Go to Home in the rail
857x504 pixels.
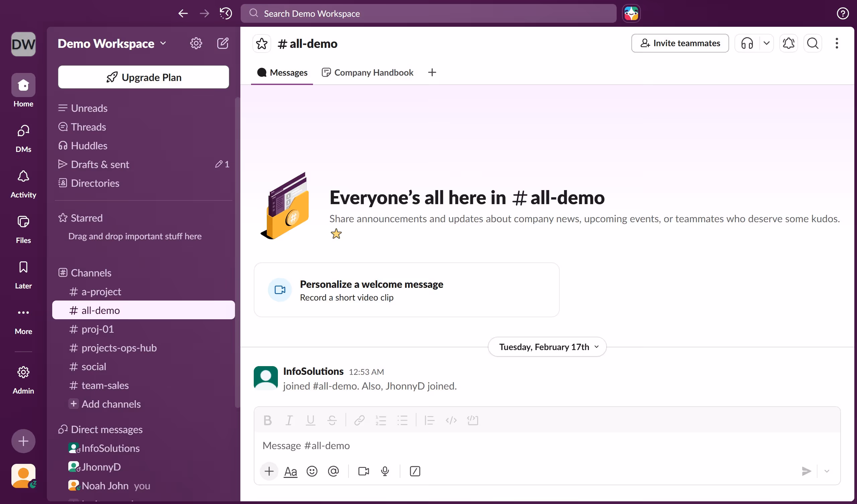pyautogui.click(x=23, y=90)
